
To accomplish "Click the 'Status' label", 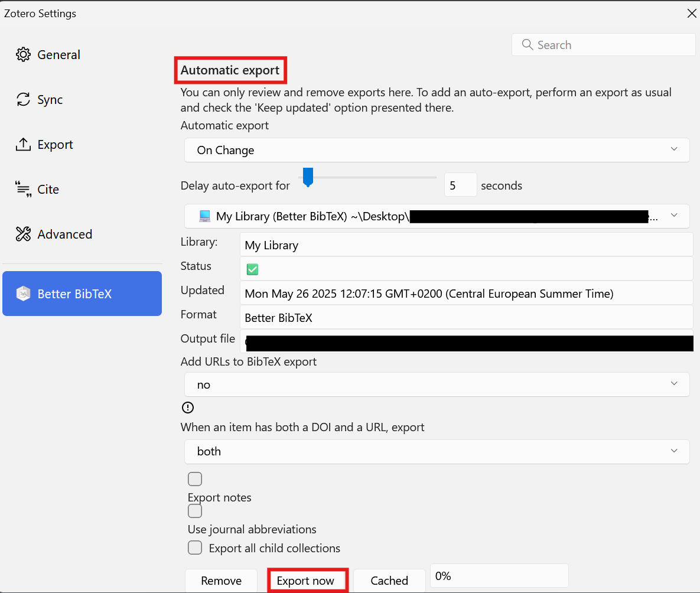I will pyautogui.click(x=196, y=266).
